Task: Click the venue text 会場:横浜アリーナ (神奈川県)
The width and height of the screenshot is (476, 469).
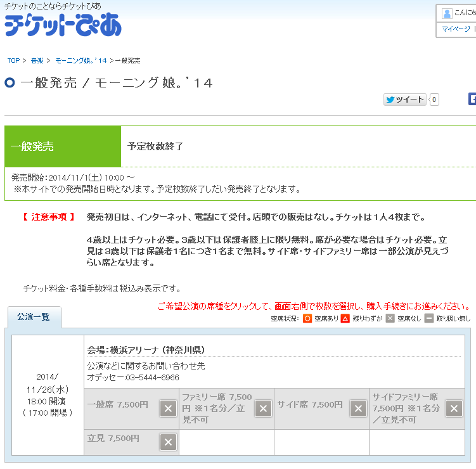Action: pos(146,350)
